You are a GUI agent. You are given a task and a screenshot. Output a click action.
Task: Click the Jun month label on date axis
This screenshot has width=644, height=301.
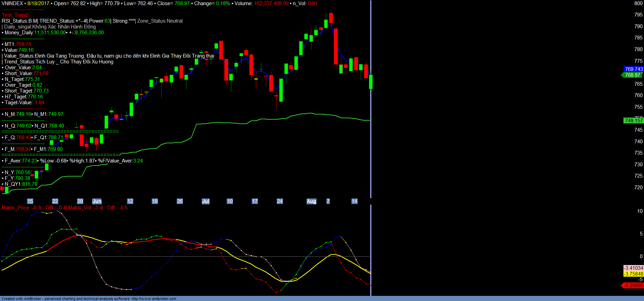coord(97,201)
